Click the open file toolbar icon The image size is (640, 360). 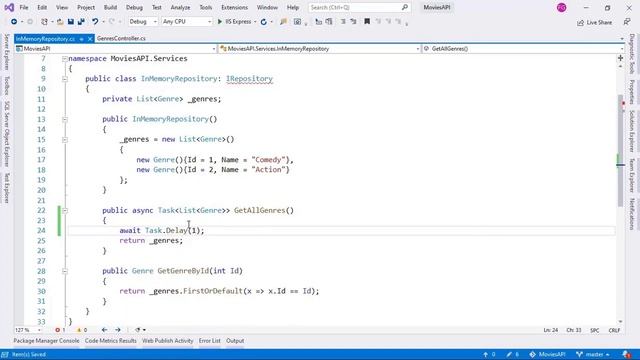pos(60,22)
